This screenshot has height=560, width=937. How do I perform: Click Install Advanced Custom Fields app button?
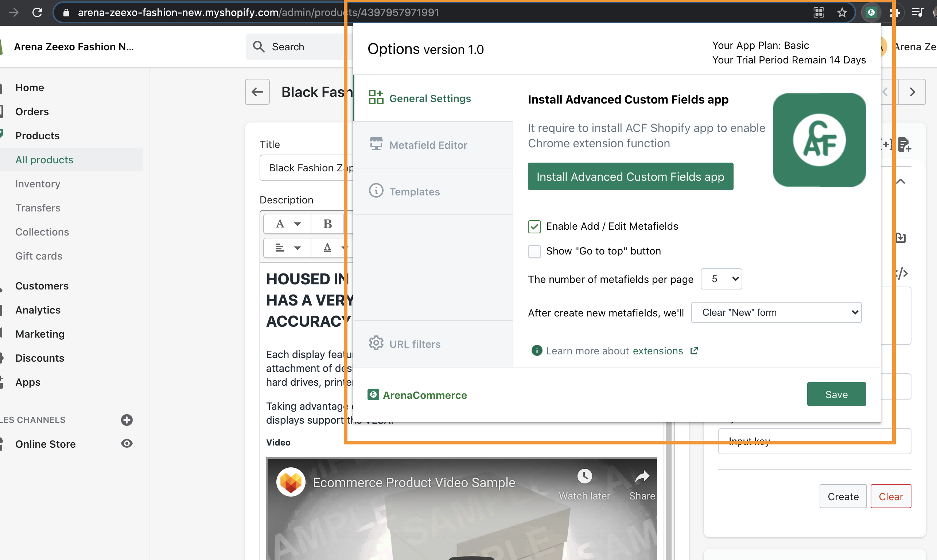(x=630, y=176)
